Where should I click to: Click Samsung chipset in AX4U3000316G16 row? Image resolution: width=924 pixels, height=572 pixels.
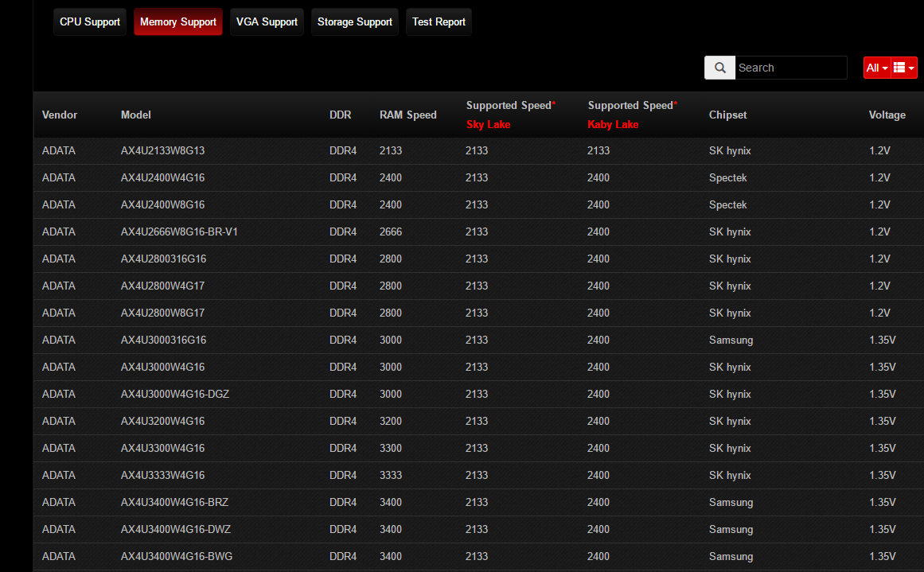[731, 340]
